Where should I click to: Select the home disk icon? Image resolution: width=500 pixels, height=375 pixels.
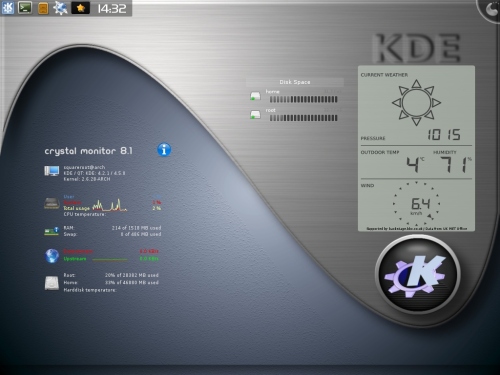(x=255, y=96)
